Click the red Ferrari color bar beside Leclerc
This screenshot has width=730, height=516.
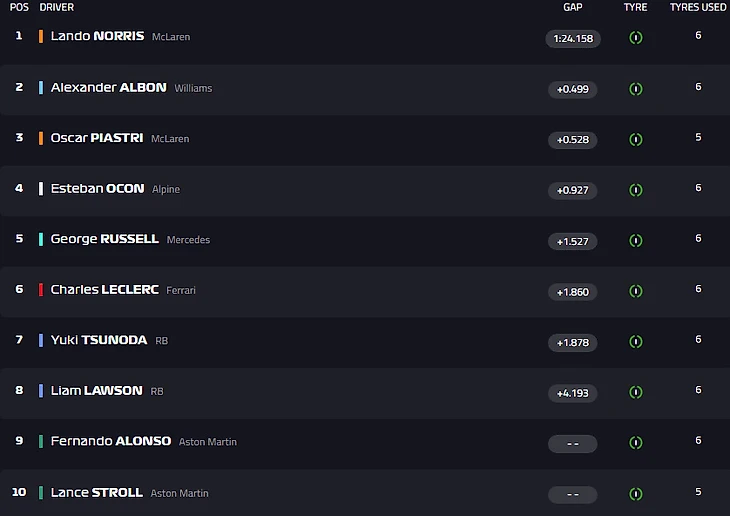coord(41,290)
